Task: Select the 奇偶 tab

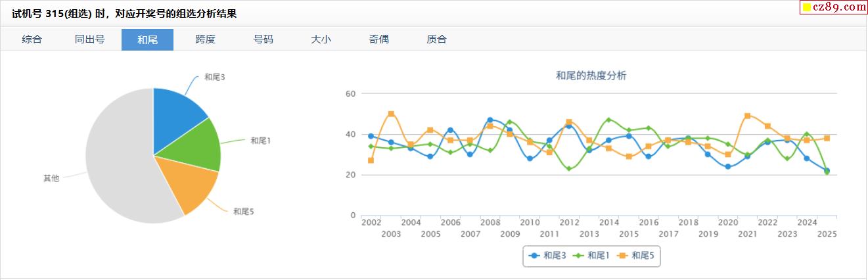Action: pyautogui.click(x=378, y=39)
